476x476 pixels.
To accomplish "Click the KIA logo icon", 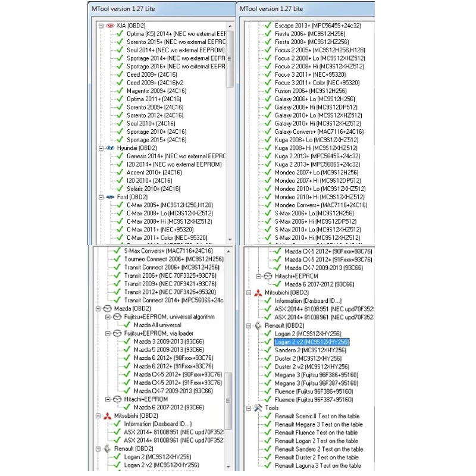I will tap(110, 26).
